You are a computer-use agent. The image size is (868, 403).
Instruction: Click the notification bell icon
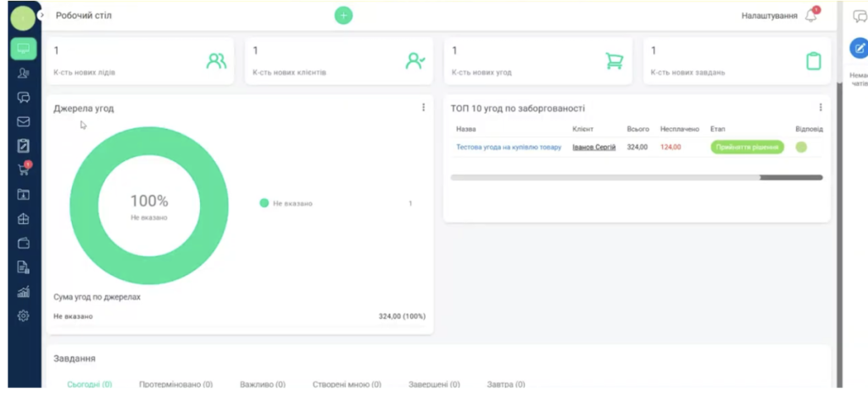click(x=811, y=16)
